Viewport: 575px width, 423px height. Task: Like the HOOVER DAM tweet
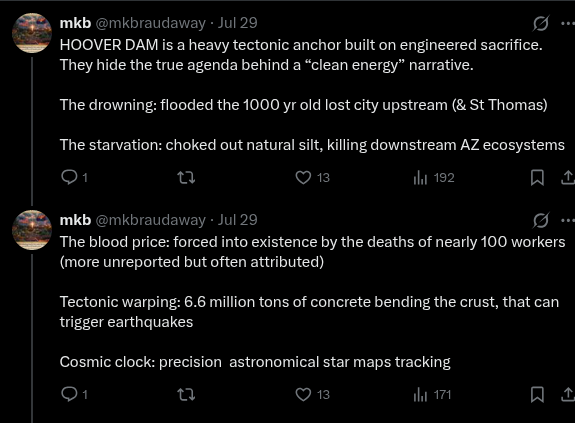click(312, 178)
